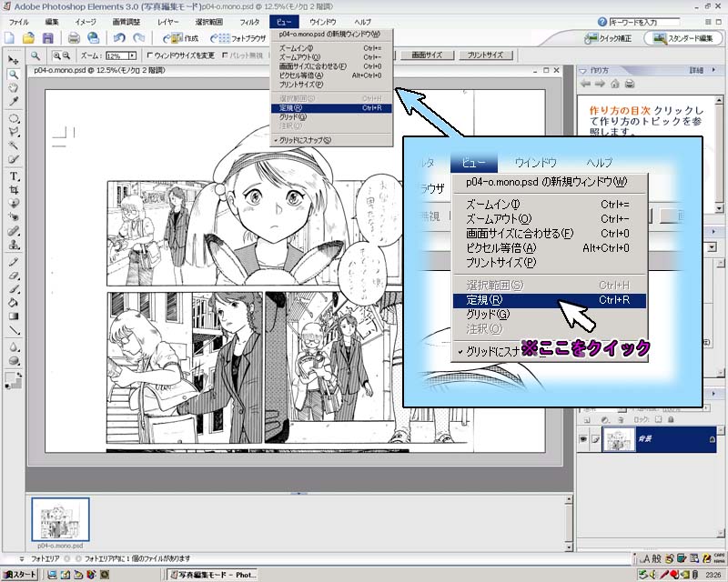This screenshot has height=582, width=728.
Task: Select the Hand tool
Action: 14,87
